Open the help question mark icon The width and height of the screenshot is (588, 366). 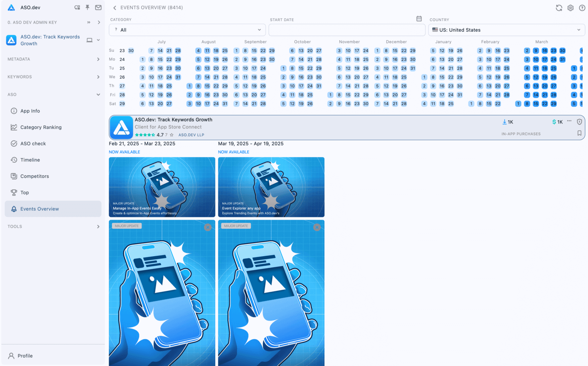tap(581, 7)
